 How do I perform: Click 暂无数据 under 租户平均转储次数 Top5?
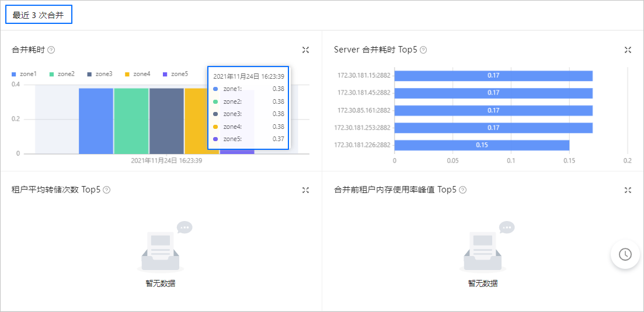[161, 283]
